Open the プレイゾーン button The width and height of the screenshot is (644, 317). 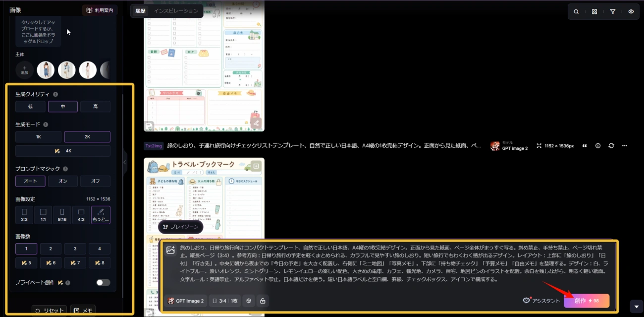pos(181,227)
